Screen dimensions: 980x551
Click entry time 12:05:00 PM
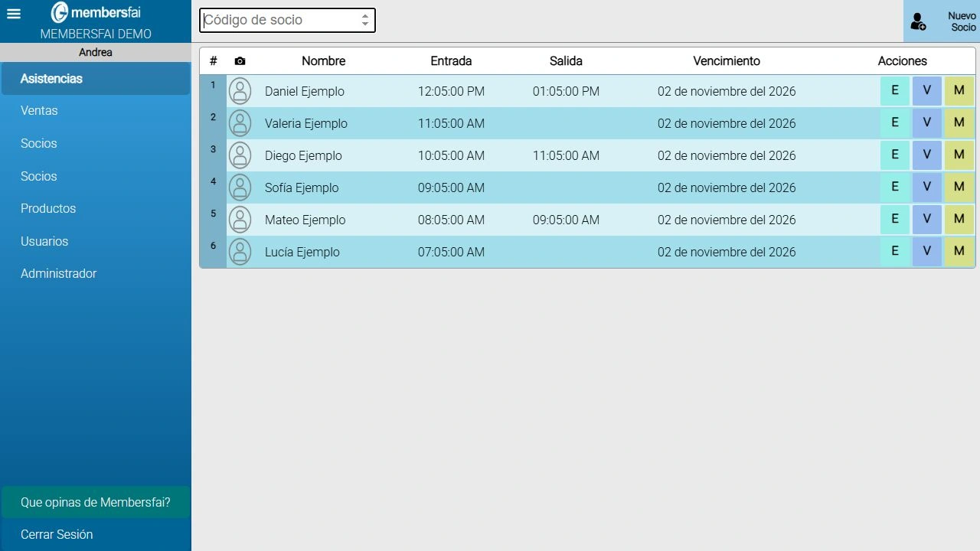[451, 91]
